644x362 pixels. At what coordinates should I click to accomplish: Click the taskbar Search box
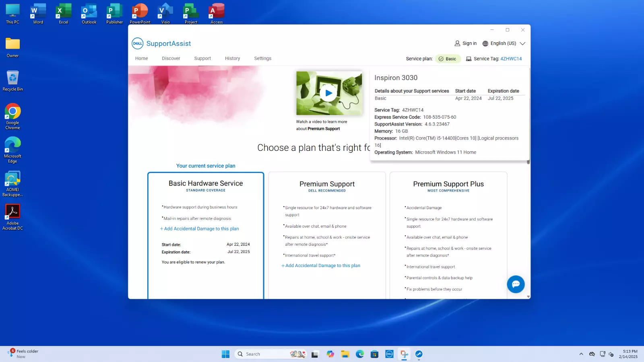tap(271, 354)
